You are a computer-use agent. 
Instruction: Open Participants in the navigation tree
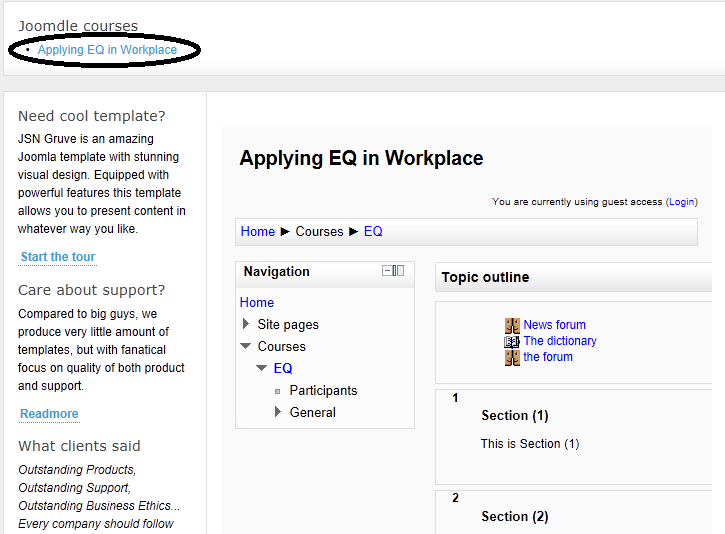[x=323, y=391]
